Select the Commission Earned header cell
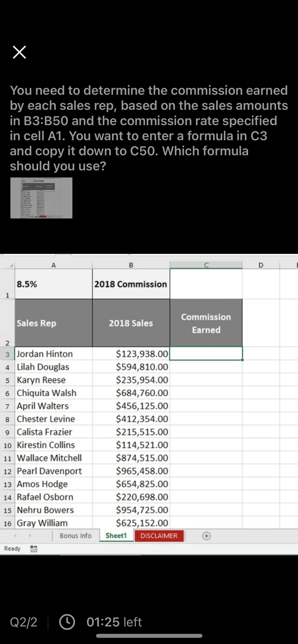This screenshot has width=298, height=644. click(x=206, y=323)
